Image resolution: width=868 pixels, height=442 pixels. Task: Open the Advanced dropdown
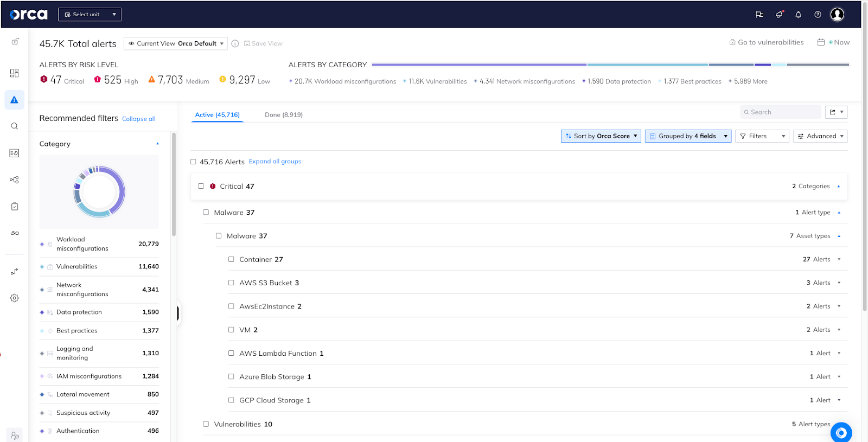tap(820, 136)
